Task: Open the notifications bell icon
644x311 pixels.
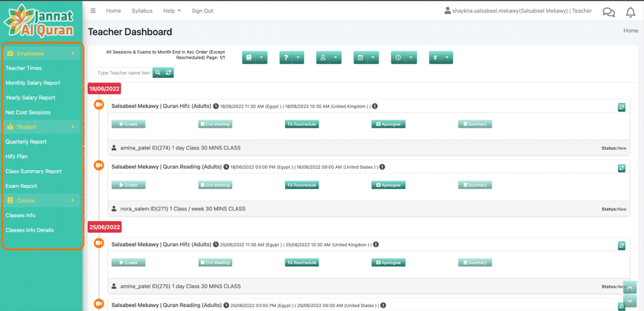Action: (x=630, y=12)
